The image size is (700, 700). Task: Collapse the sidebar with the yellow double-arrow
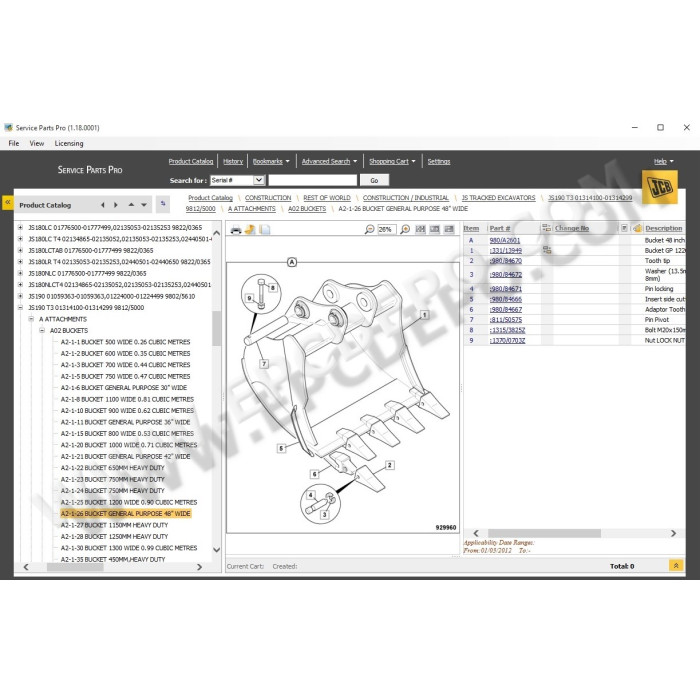coord(8,202)
